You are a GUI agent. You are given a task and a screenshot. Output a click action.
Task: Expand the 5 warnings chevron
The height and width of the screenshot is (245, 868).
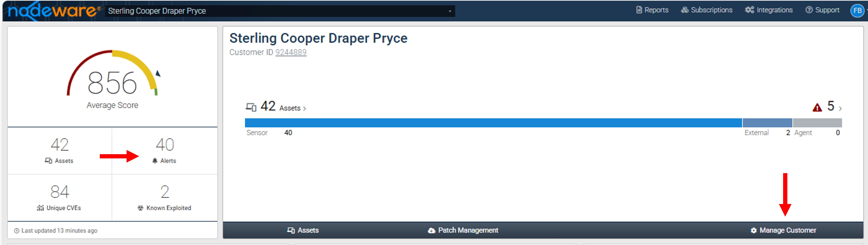coord(840,108)
